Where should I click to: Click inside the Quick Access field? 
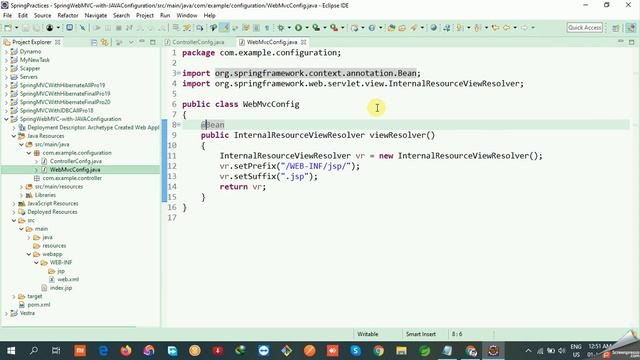point(585,28)
